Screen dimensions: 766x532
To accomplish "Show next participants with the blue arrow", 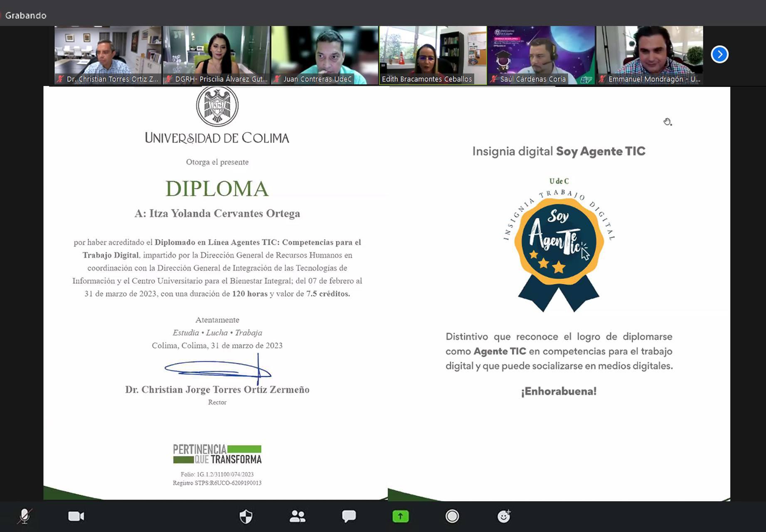I will click(719, 54).
